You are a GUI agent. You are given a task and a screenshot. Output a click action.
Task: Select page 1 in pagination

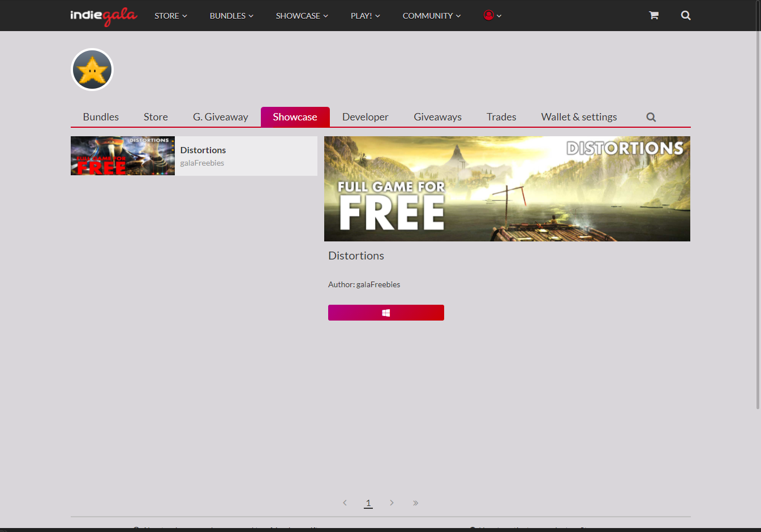tap(368, 503)
